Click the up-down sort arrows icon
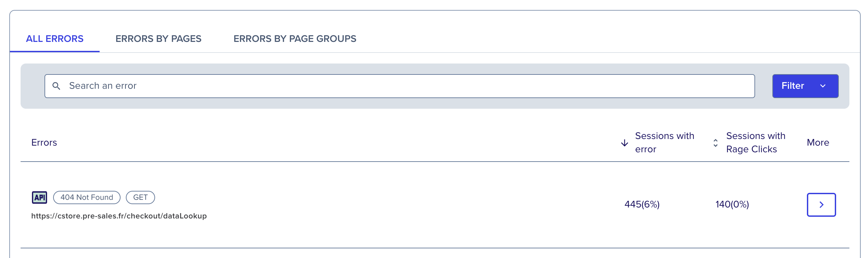868x258 pixels. pos(715,143)
